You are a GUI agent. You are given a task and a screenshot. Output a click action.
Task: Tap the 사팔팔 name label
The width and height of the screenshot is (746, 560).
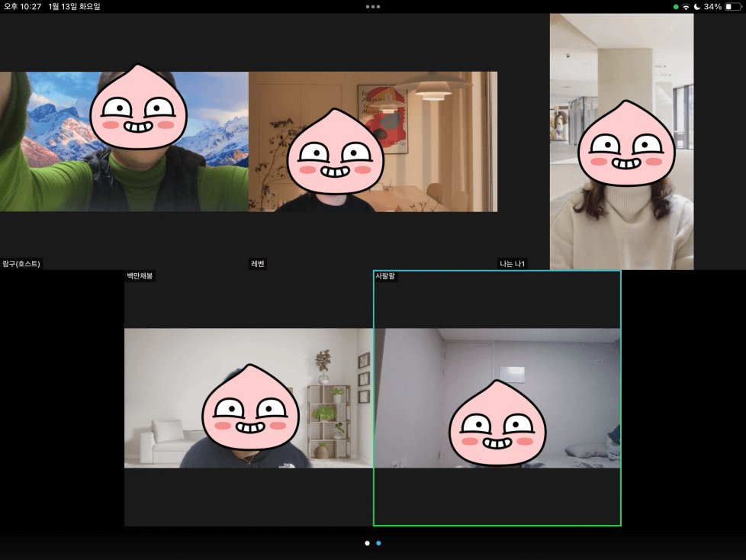coord(385,276)
